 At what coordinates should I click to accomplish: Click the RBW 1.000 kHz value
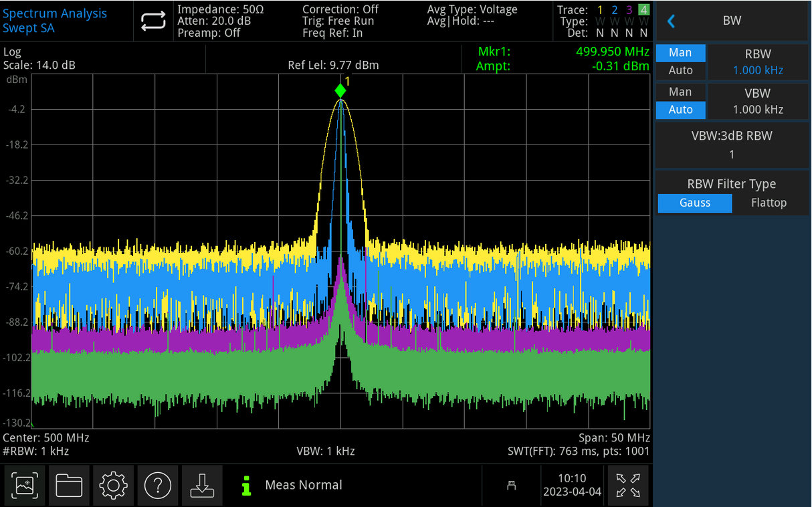[x=758, y=70]
